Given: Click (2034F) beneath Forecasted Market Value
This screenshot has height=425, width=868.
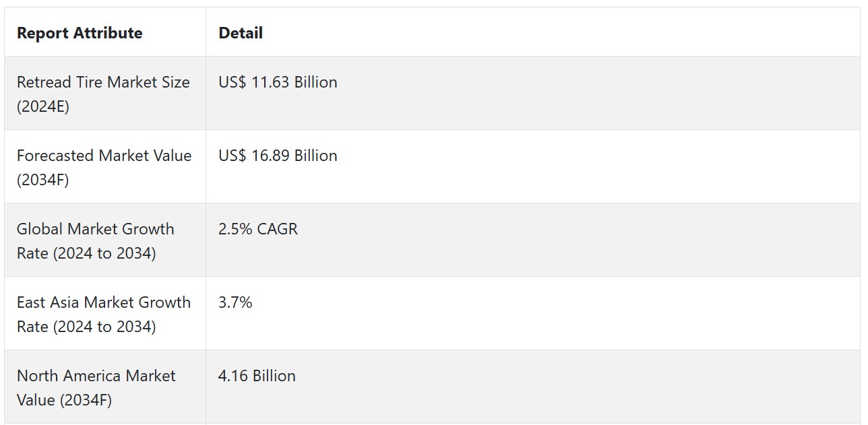Looking at the screenshot, I should [43, 180].
